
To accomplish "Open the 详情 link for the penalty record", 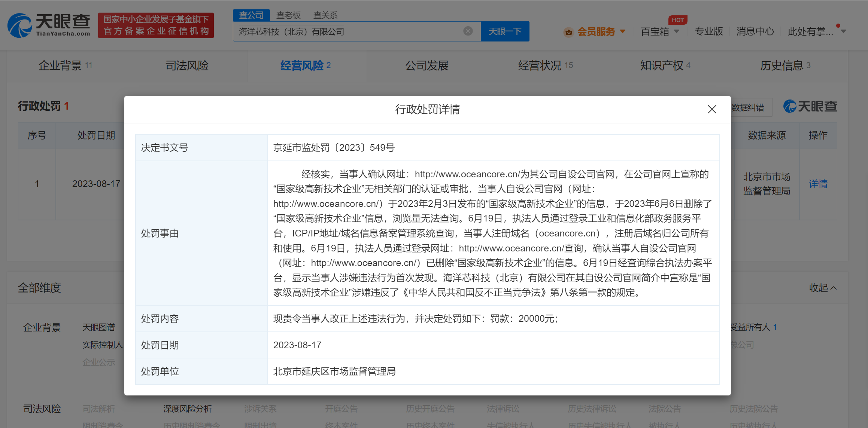I will [818, 184].
